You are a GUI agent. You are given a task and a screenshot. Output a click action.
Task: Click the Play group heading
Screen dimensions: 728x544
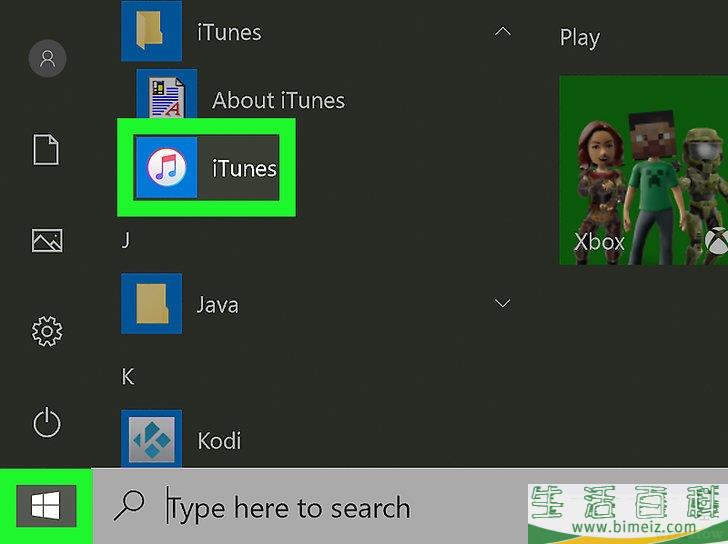point(579,38)
